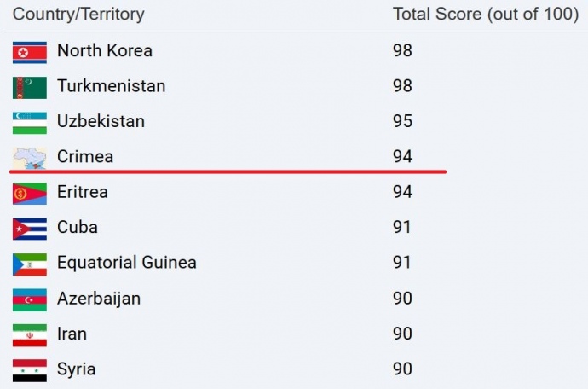The height and width of the screenshot is (389, 588).
Task: Open the Equatorial Guinea country link
Action: click(x=126, y=263)
